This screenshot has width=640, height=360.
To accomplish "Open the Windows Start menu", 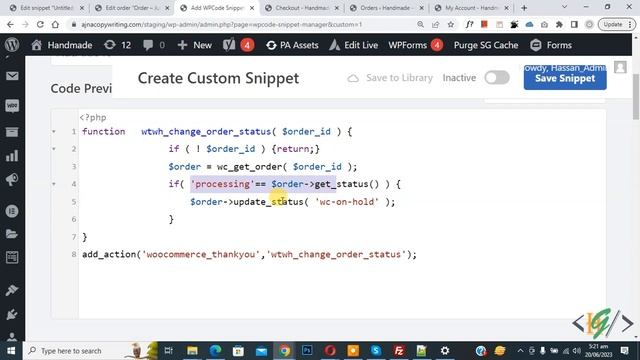I will click(11, 351).
